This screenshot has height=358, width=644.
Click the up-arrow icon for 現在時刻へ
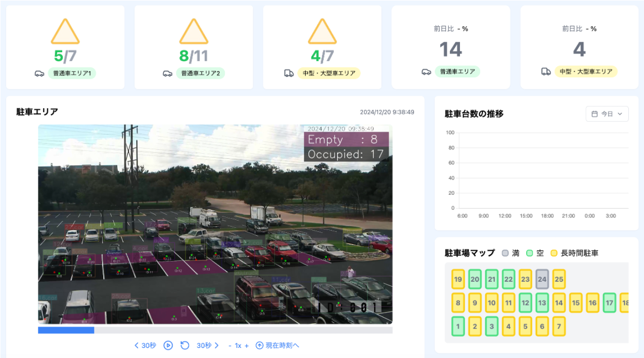click(259, 345)
